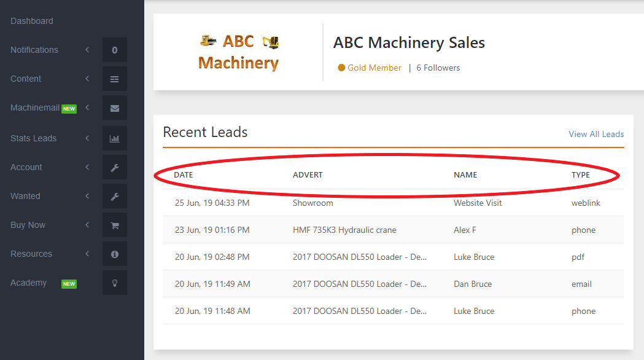Click the 20 Jun, 19 11:49 AM date

coord(212,284)
